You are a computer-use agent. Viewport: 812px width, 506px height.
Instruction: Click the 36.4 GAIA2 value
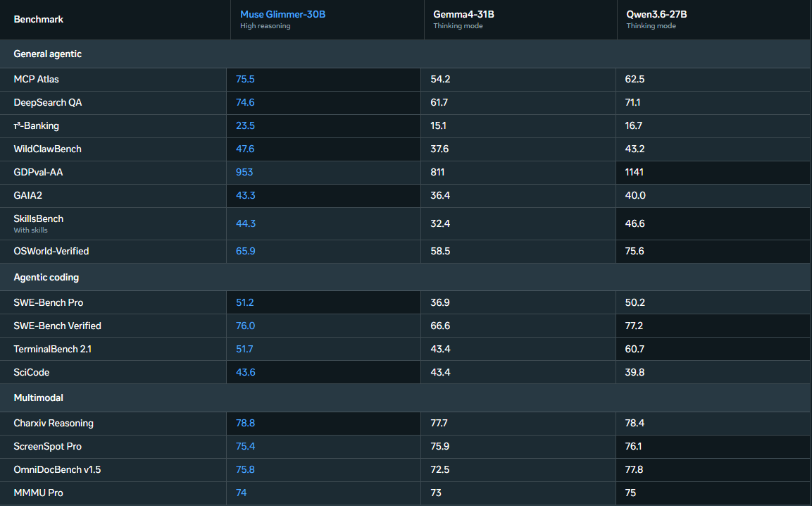[x=439, y=195]
